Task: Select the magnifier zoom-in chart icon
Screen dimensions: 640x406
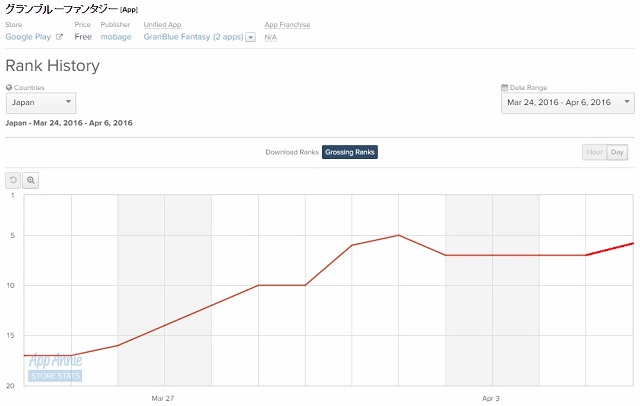Action: pyautogui.click(x=31, y=180)
